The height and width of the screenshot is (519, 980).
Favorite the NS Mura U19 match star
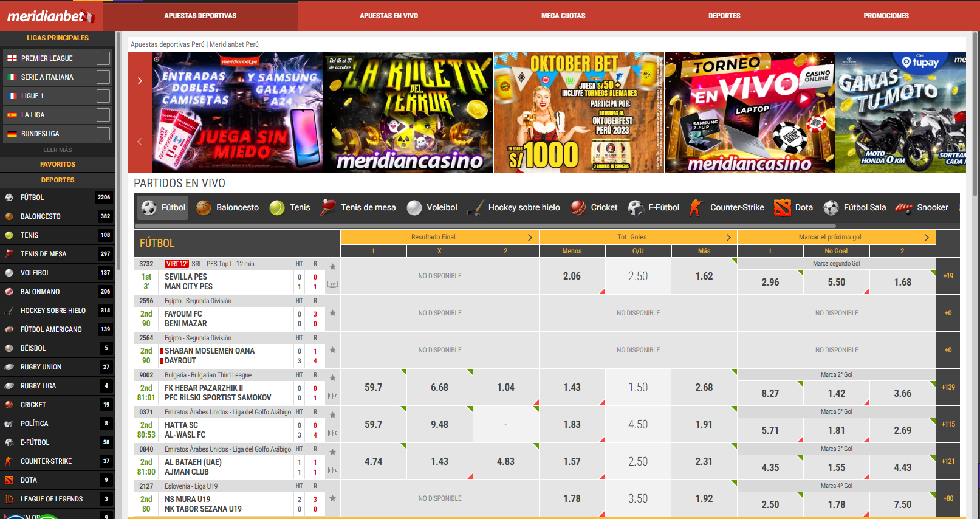[332, 498]
